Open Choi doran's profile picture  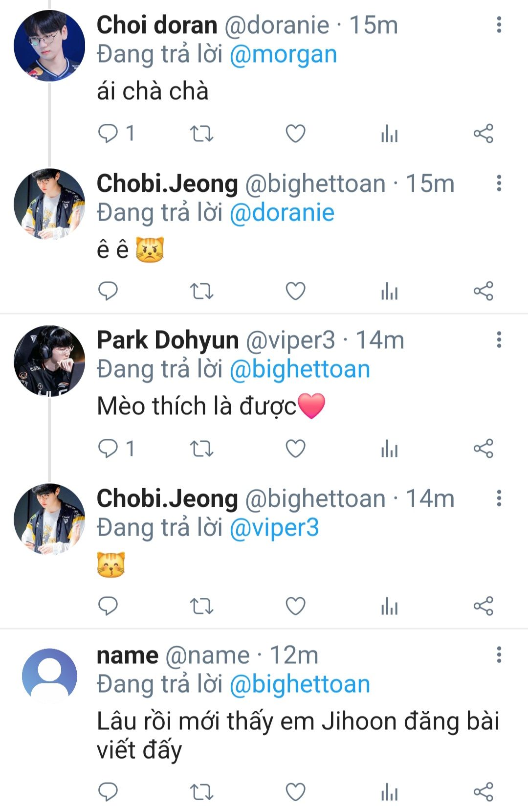(49, 45)
